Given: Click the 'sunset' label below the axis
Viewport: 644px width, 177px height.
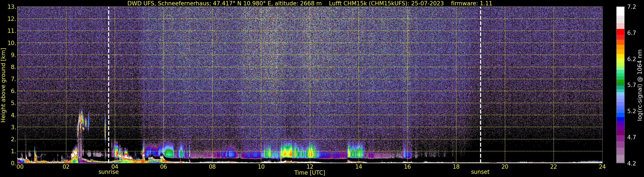Looking at the screenshot, I should 480,172.
